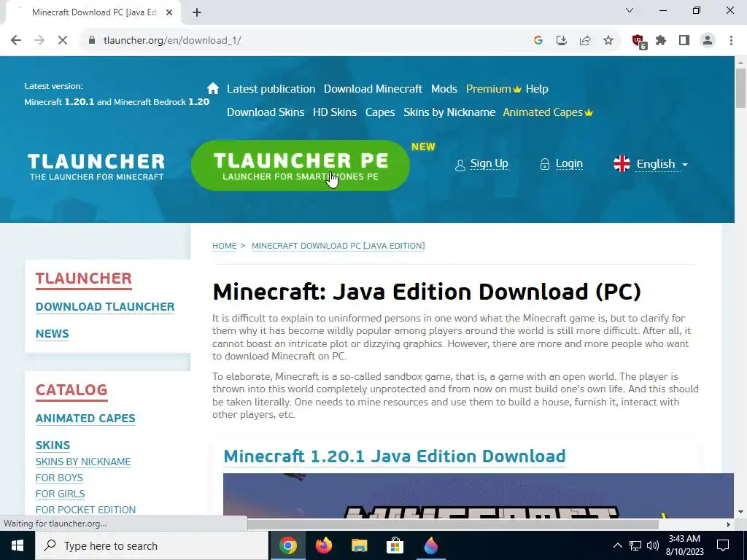Stop page loading with the X button
The width and height of the screenshot is (747, 560).
tap(63, 41)
